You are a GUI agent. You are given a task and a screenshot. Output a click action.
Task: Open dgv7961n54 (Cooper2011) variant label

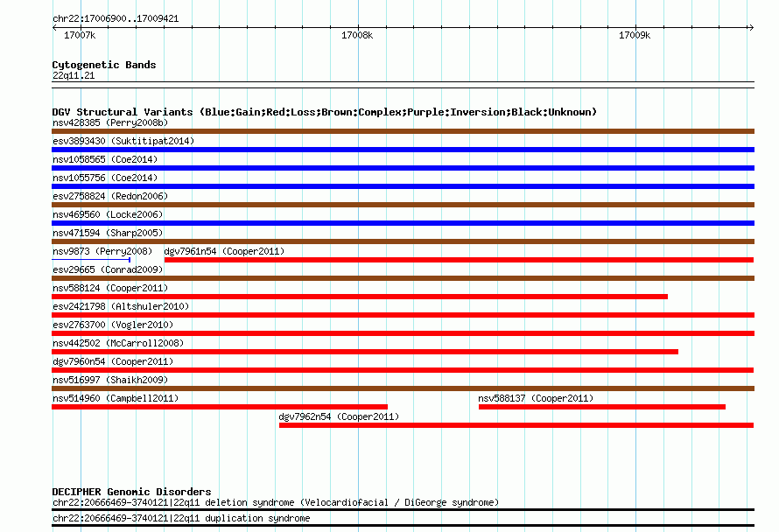pos(224,251)
